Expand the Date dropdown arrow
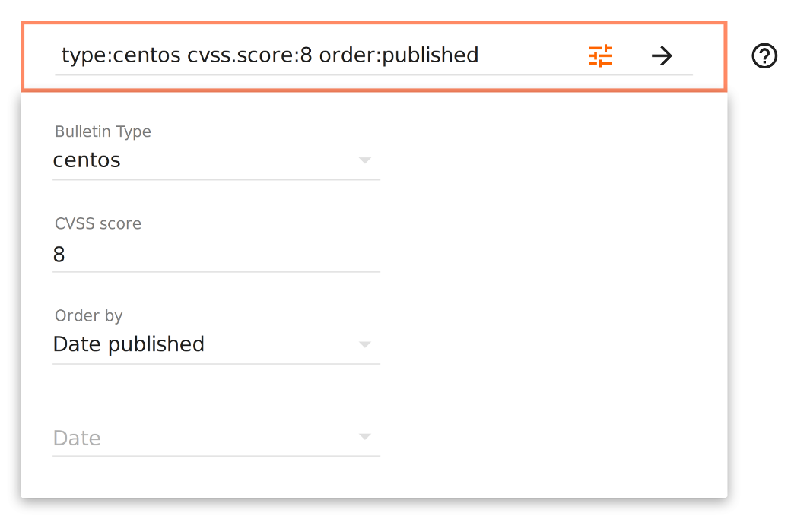Image resolution: width=791 pixels, height=532 pixels. pyautogui.click(x=365, y=437)
